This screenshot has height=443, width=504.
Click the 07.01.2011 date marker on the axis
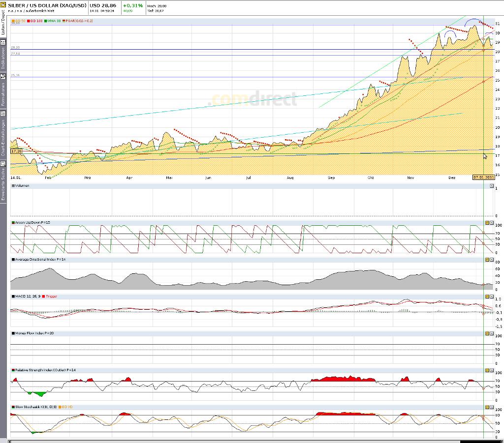[483, 177]
